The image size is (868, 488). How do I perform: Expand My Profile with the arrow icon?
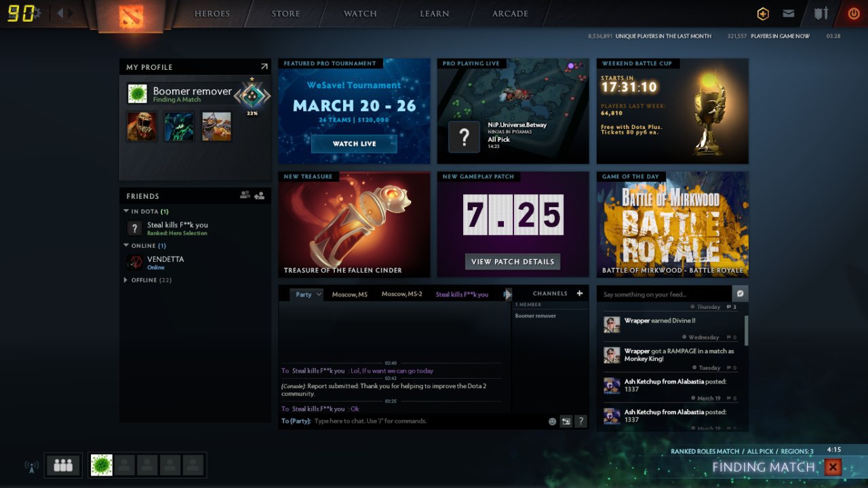point(264,67)
